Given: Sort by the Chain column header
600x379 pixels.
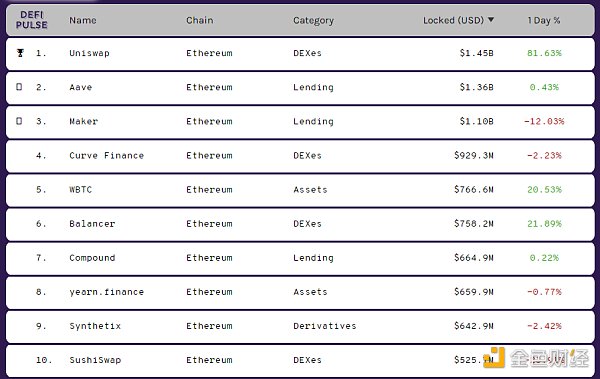Looking at the screenshot, I should point(200,20).
